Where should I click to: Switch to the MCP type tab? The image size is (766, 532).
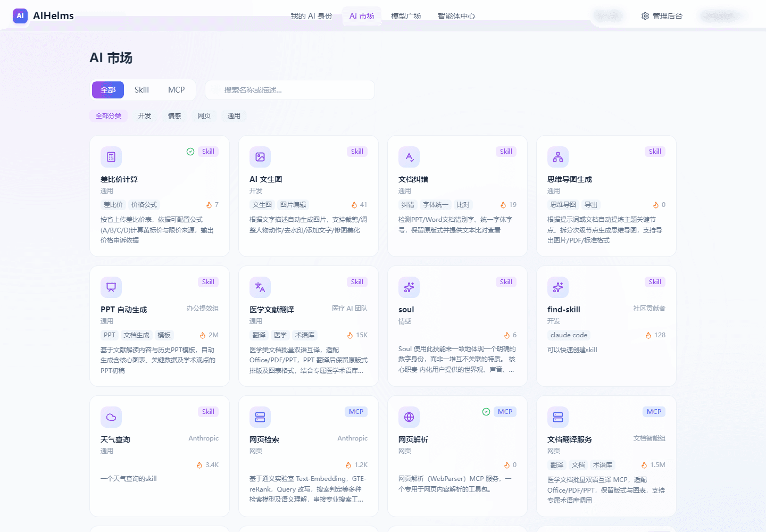(x=177, y=90)
